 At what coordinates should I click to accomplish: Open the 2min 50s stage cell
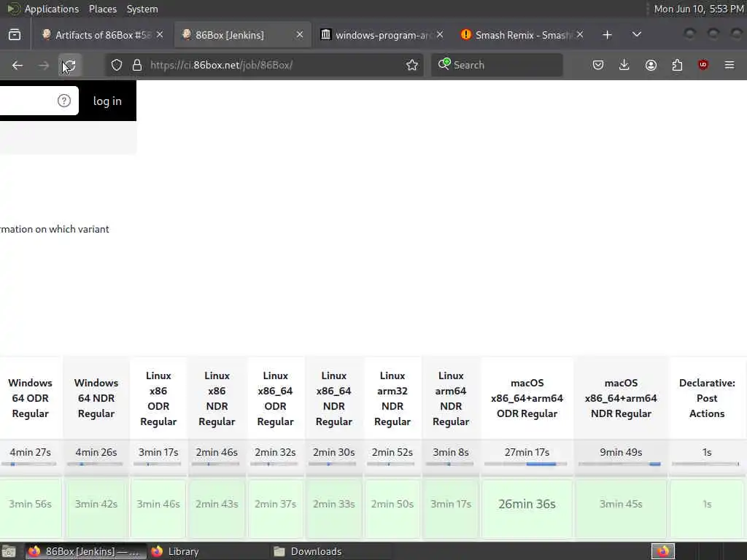pyautogui.click(x=392, y=507)
